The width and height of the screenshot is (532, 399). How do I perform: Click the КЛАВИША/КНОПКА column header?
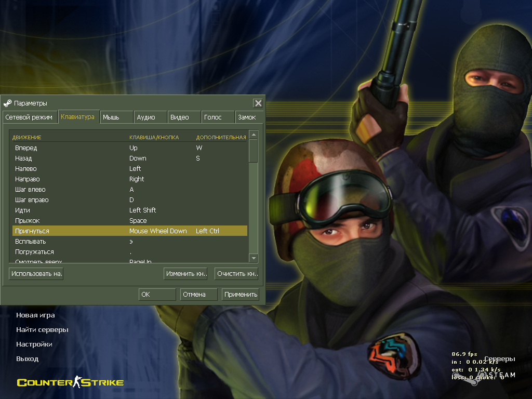pyautogui.click(x=154, y=137)
